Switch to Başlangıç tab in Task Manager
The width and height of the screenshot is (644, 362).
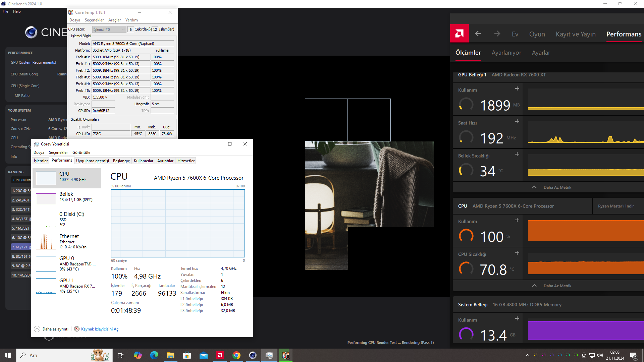(121, 161)
